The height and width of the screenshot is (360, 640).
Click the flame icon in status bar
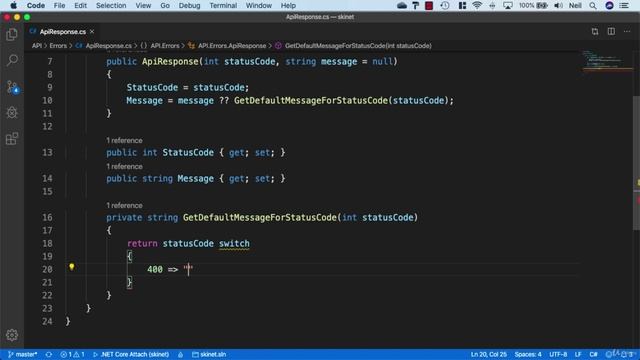point(180,354)
